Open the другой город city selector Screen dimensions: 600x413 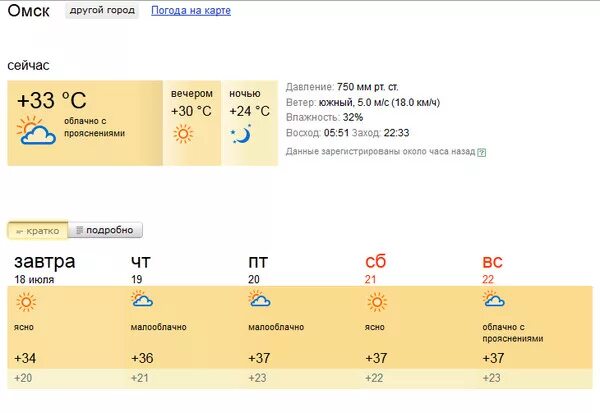point(102,10)
